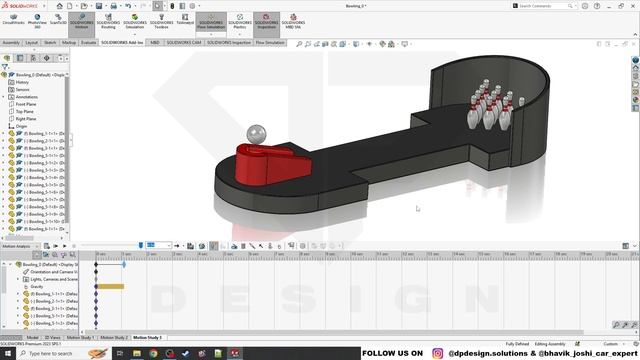The height and width of the screenshot is (360, 640).
Task: Toggle SOLIDWORKS Flow Simulation add-in
Action: pos(211,21)
